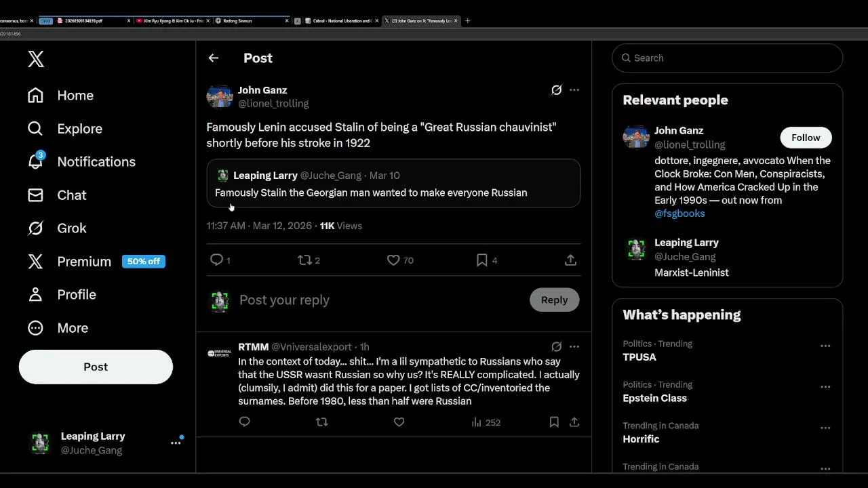Open RTMM Universal Exports avatar

click(x=220, y=353)
